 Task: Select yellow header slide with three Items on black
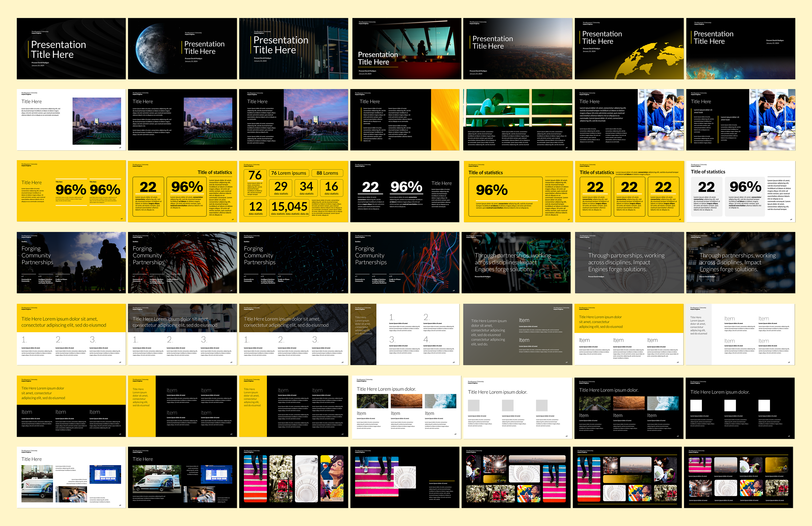(x=71, y=406)
